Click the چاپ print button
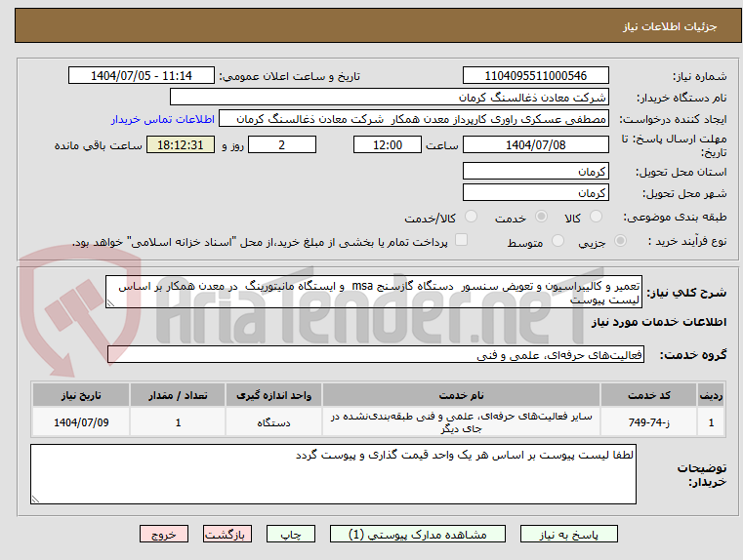 (291, 534)
